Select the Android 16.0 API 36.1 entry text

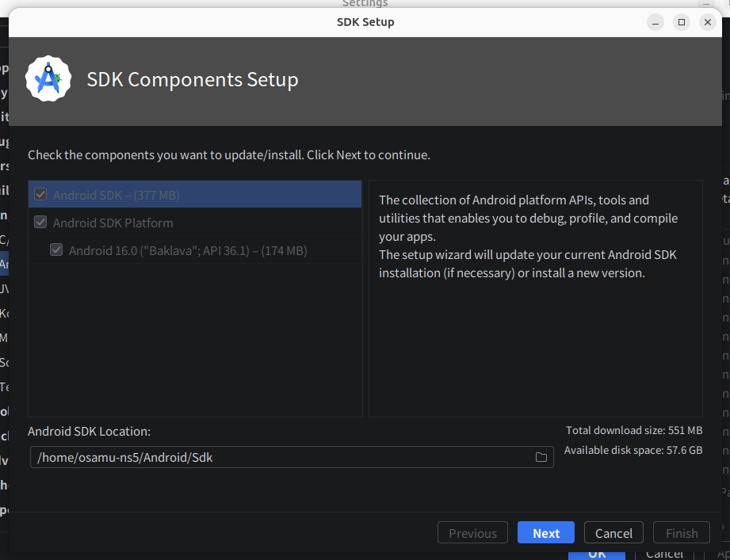pyautogui.click(x=188, y=250)
